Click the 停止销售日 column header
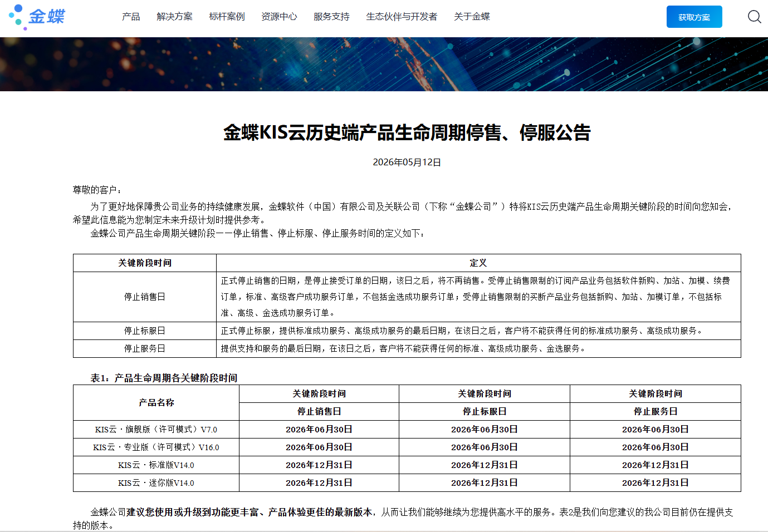 319,411
